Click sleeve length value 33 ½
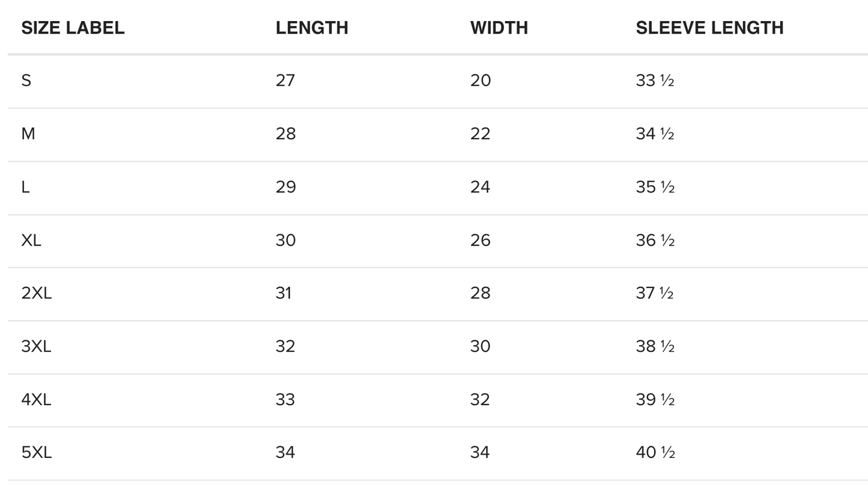 [x=655, y=80]
